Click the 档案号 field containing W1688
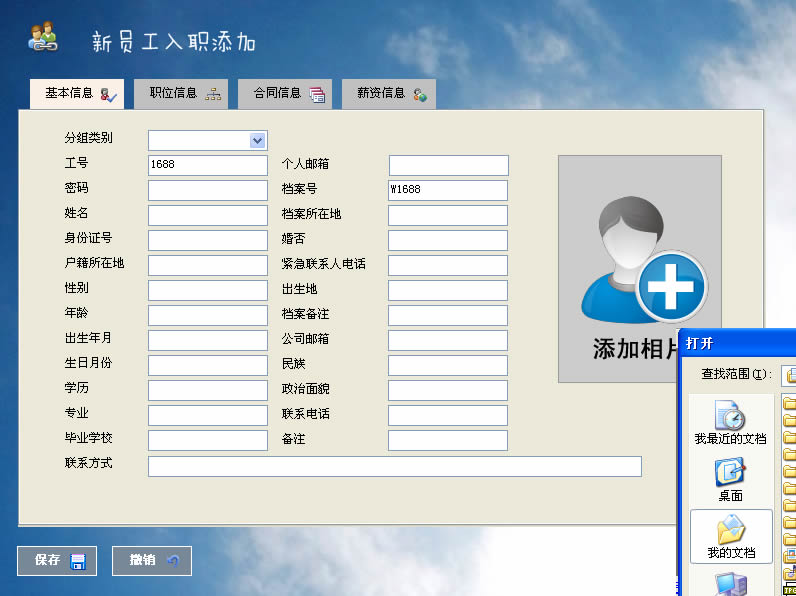The image size is (796, 596). pyautogui.click(x=448, y=190)
